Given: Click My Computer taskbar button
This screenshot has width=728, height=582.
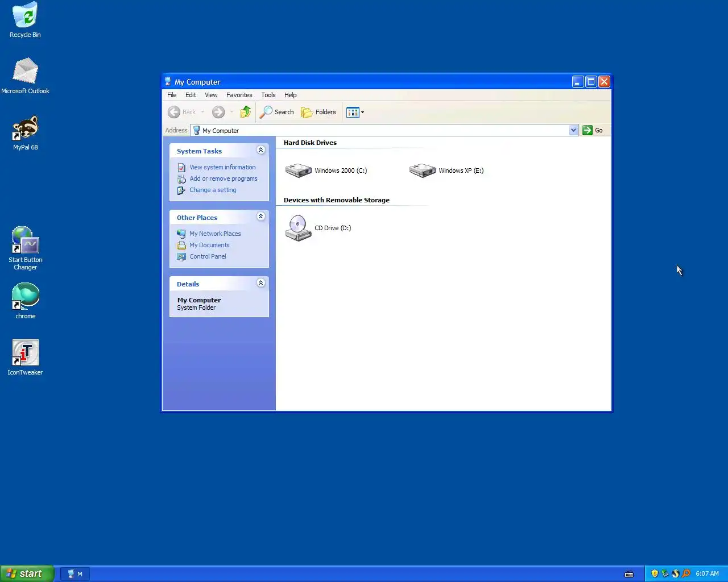Looking at the screenshot, I should tap(75, 574).
